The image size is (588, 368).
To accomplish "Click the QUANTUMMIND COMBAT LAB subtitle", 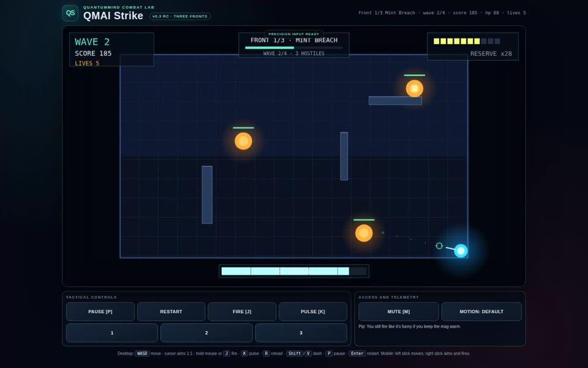I will (x=119, y=7).
